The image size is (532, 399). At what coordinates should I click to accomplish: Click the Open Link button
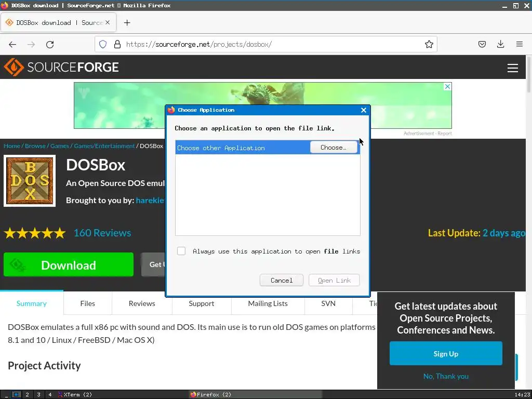[334, 280]
